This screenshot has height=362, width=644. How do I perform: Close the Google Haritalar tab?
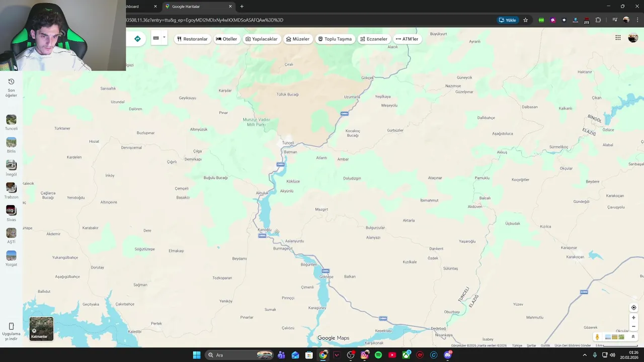coord(230,7)
